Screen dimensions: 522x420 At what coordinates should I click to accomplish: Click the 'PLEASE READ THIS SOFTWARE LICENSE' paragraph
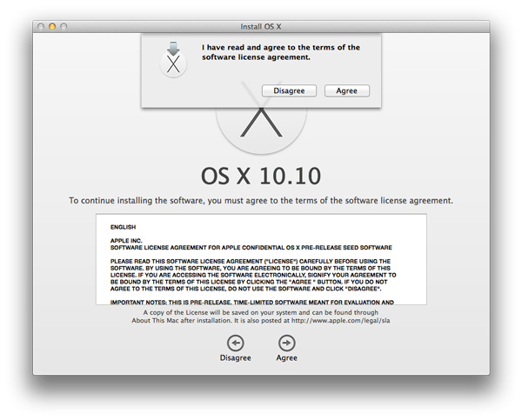(x=253, y=275)
